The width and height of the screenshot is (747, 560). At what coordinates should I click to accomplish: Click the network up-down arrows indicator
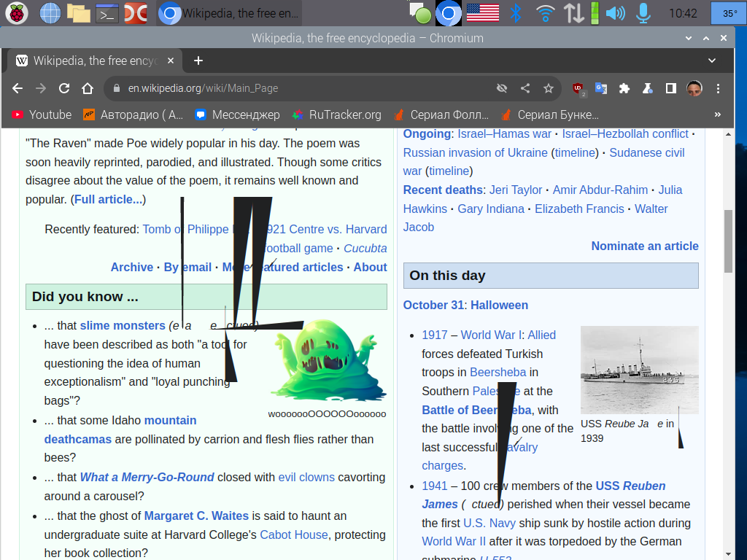(x=573, y=13)
